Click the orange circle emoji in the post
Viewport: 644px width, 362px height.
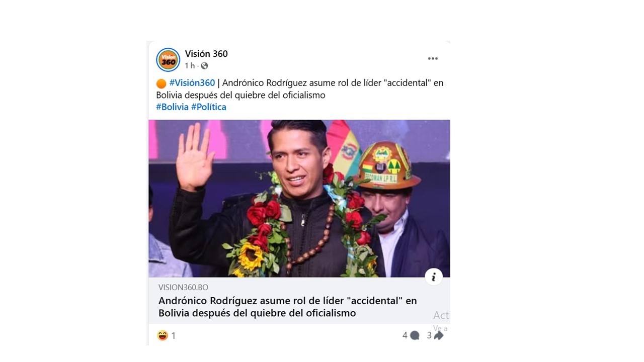click(x=161, y=83)
